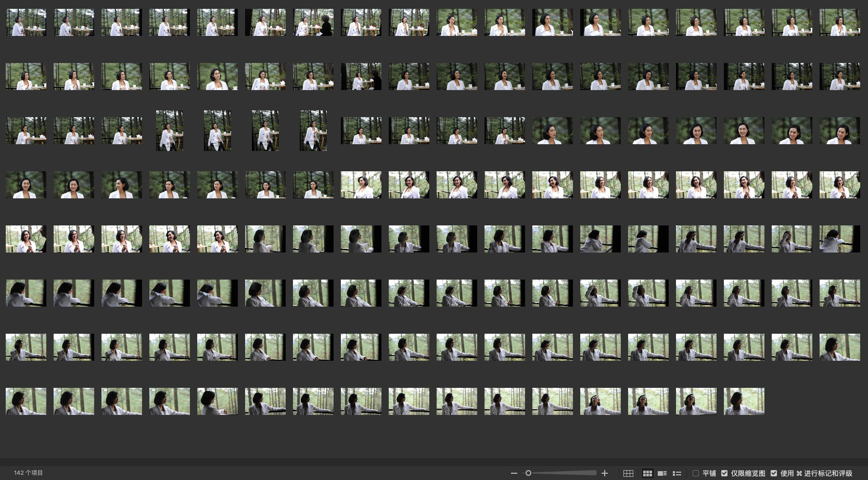
Task: Select the last thumbnail in the seventh row
Action: (x=839, y=347)
